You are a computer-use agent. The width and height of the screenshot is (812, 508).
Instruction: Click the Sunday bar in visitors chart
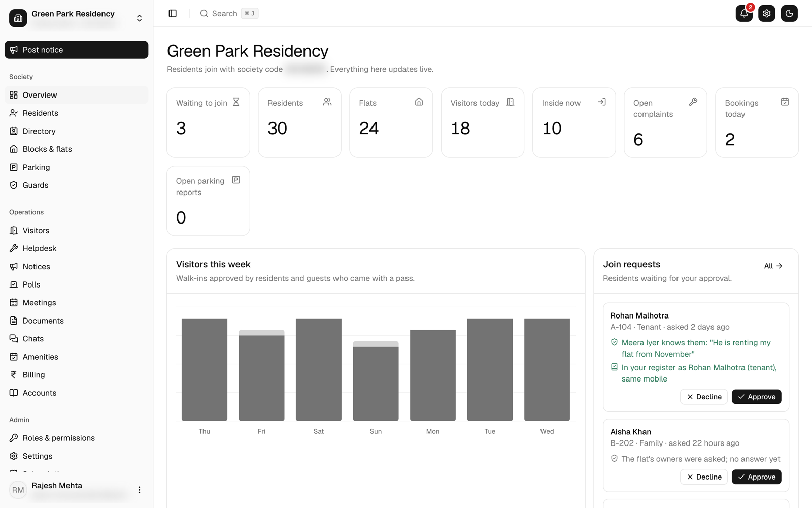(376, 381)
